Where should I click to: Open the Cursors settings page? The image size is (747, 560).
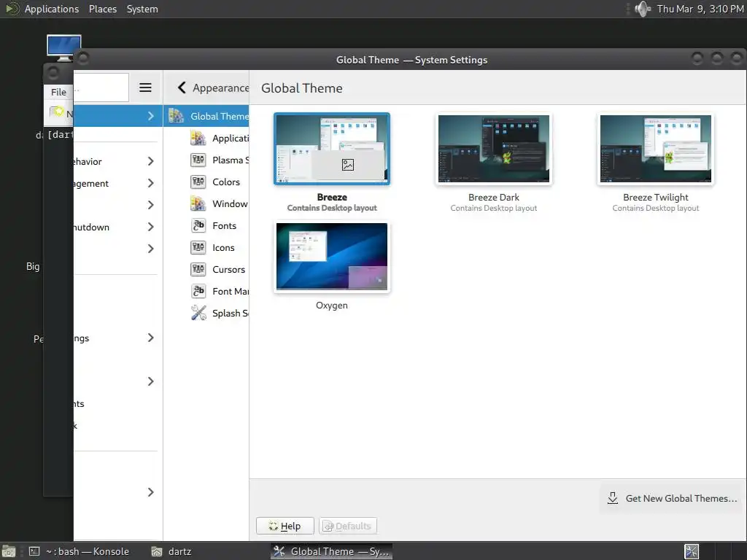click(x=206, y=270)
